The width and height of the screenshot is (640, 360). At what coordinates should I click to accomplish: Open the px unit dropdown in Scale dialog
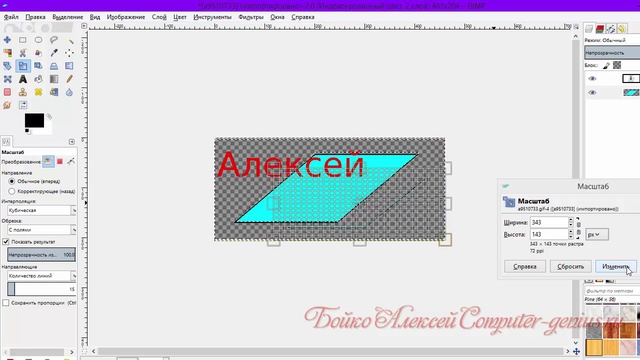click(x=597, y=234)
